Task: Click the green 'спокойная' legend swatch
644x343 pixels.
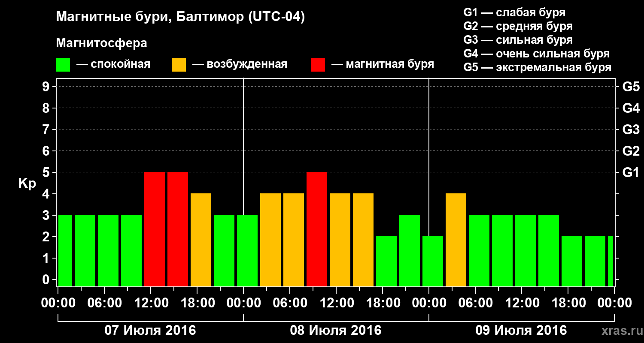Action: pos(63,65)
